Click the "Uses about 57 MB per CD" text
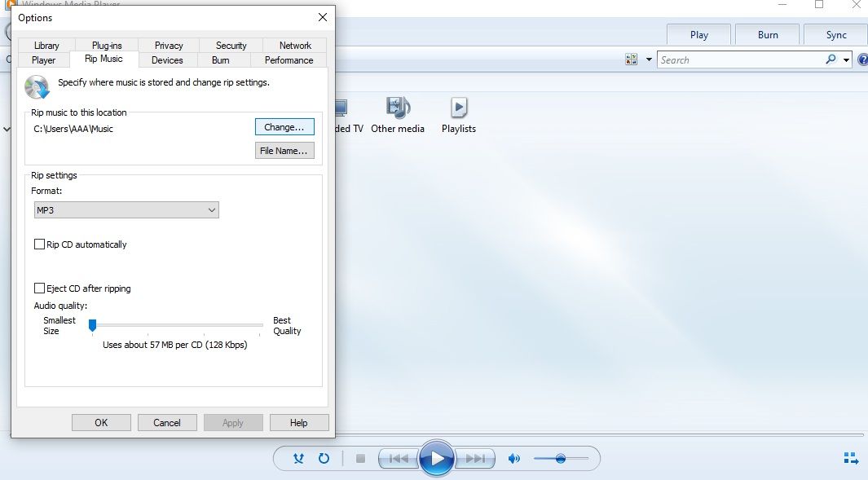The width and height of the screenshot is (868, 480). pyautogui.click(x=175, y=345)
